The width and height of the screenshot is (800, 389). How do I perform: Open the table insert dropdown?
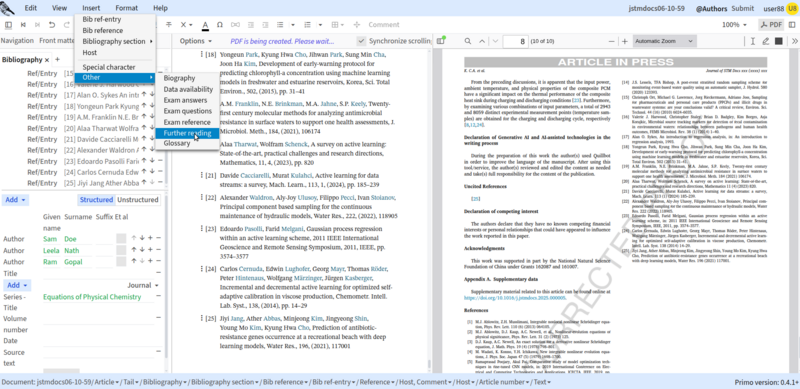click(337, 25)
